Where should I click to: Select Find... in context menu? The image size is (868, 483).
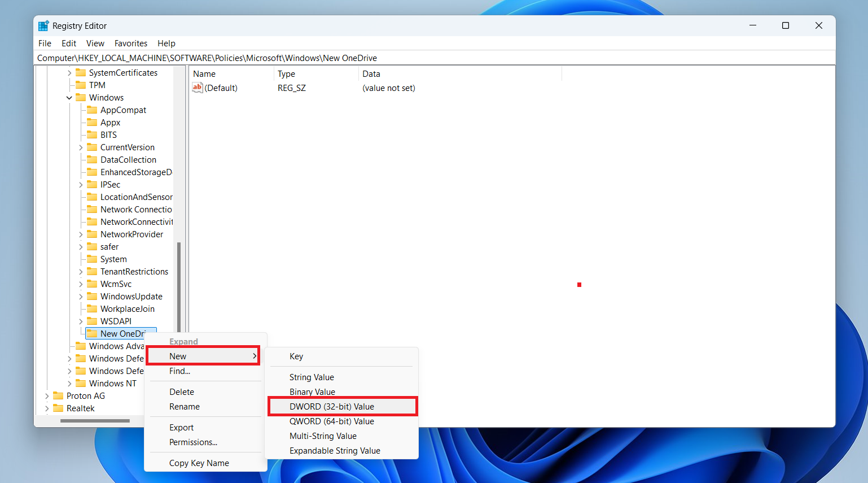point(205,371)
